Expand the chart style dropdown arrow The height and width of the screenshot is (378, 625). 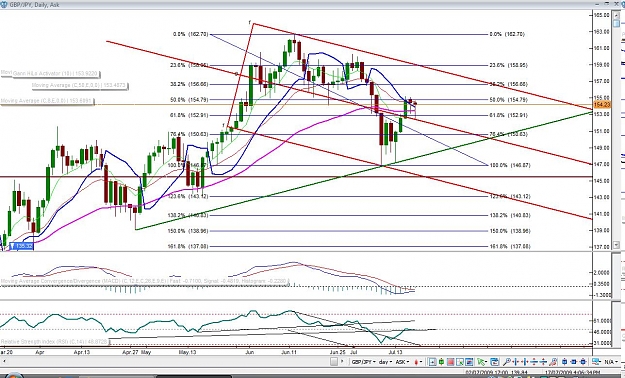coord(421,362)
